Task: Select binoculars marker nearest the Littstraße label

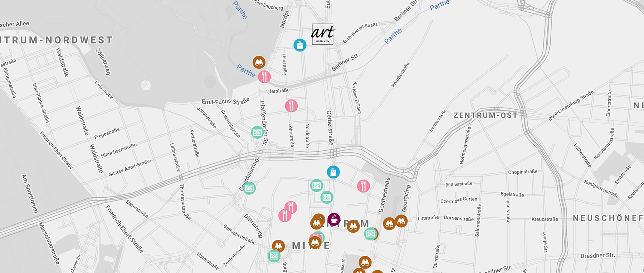Action: point(401,221)
